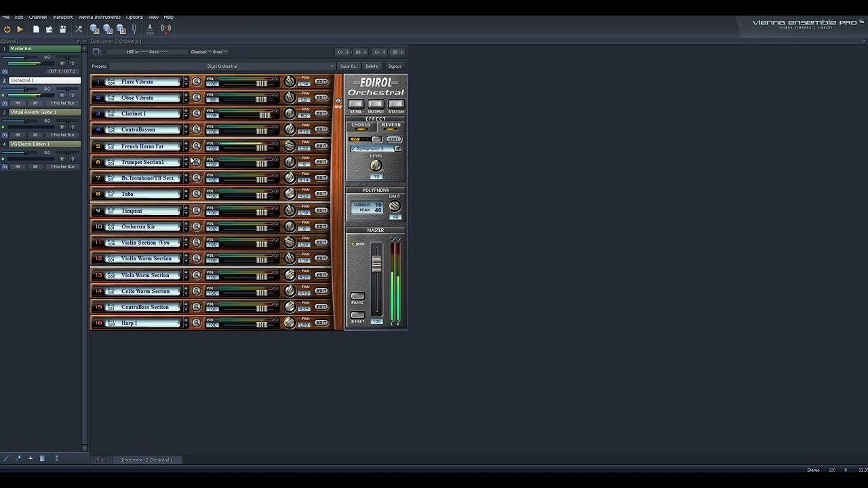The width and height of the screenshot is (868, 488).
Task: Switch to Instrument - 2 Orchestral 1 tab
Action: coord(146,460)
